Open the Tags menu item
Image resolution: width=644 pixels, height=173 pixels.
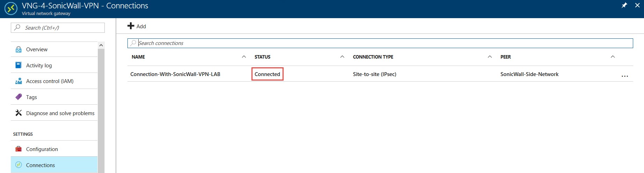pos(54,97)
